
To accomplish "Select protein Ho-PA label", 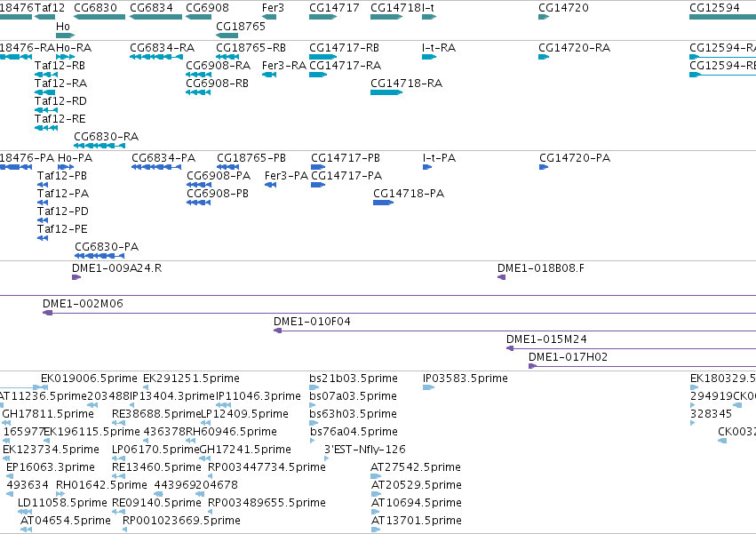I will [76, 158].
